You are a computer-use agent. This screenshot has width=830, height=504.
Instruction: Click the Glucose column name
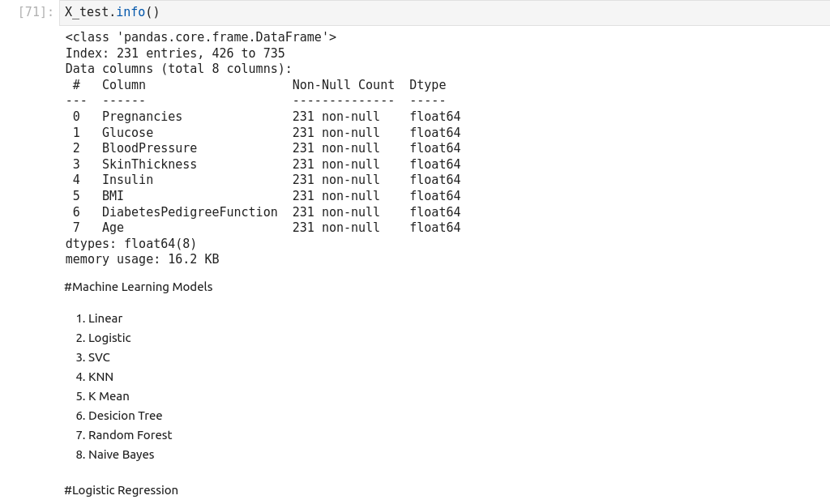127,133
